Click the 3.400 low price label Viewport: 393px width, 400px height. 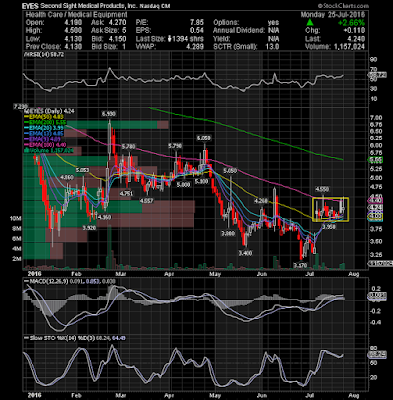tap(245, 253)
